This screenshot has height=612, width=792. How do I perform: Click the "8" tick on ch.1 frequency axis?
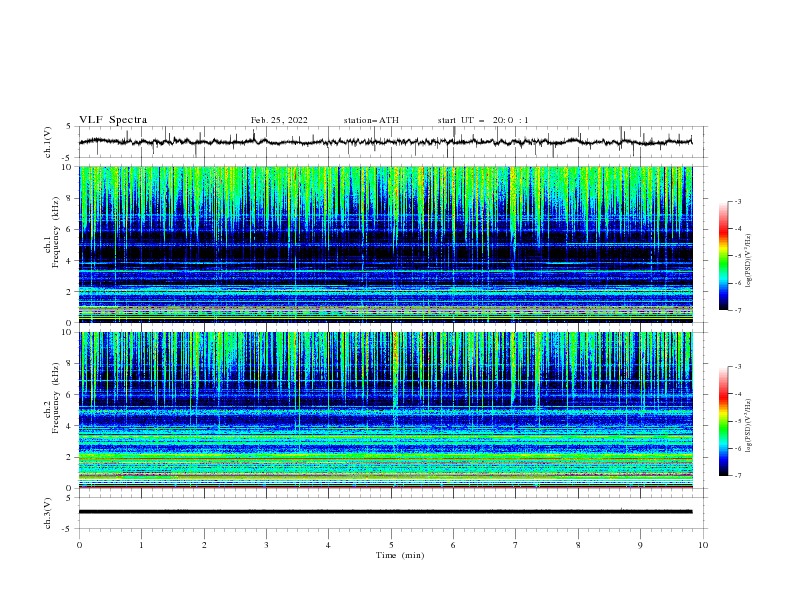(x=71, y=198)
